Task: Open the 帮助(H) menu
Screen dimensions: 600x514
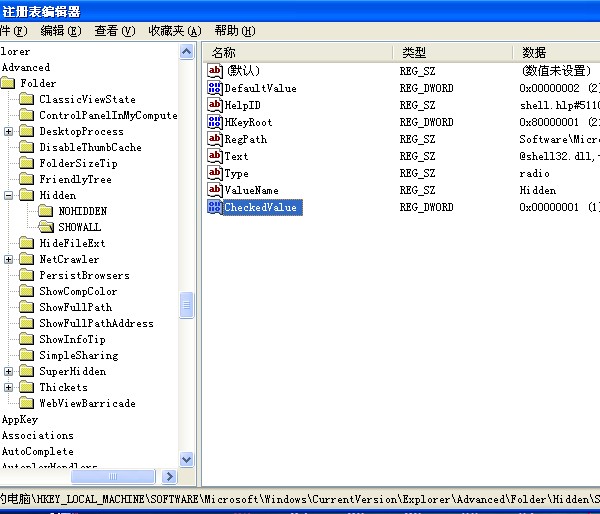Action: tap(235, 31)
